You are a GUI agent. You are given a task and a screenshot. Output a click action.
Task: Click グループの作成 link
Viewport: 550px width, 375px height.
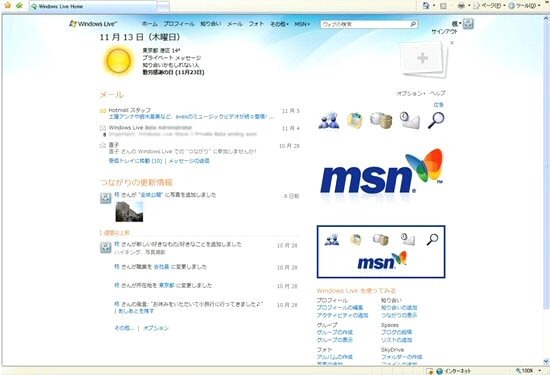click(335, 332)
